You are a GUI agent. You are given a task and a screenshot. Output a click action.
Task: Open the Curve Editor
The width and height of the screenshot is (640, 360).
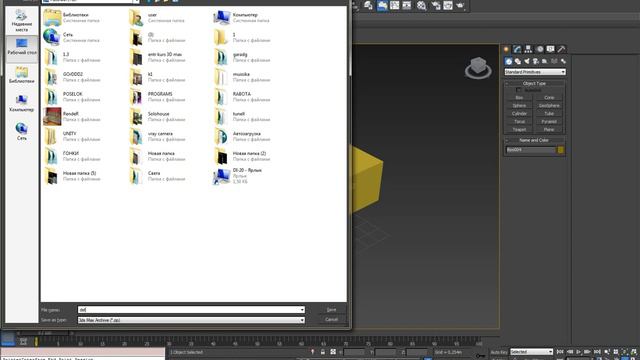pyautogui.click(x=395, y=5)
